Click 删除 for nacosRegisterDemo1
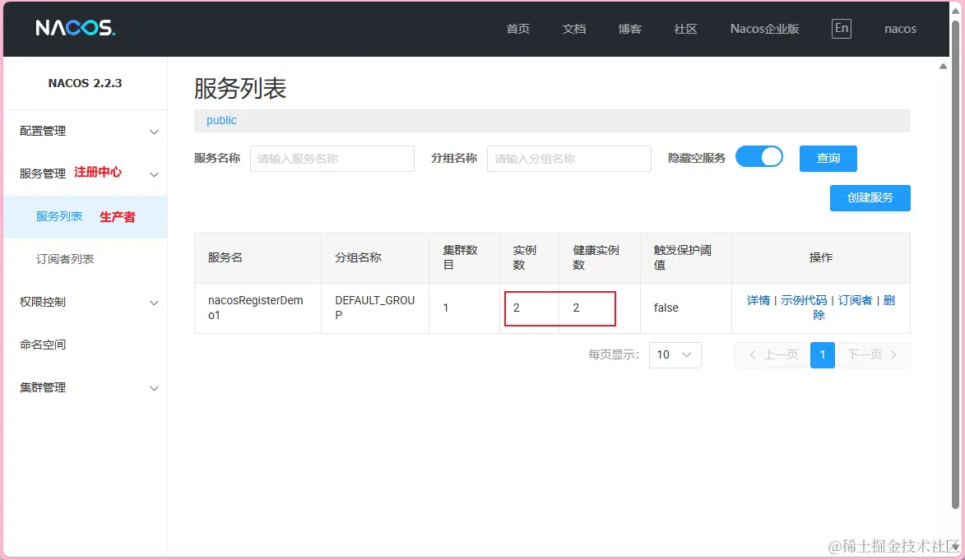The image size is (965, 560). [888, 300]
